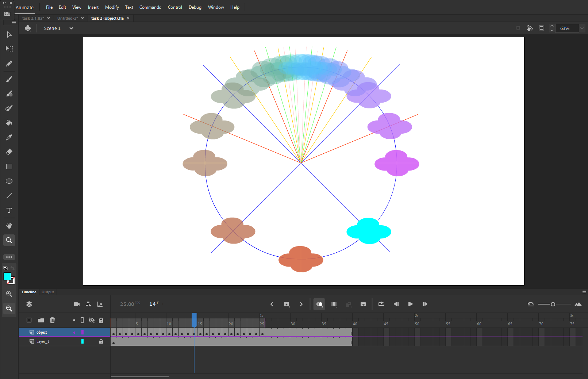This screenshot has height=379, width=588.
Task: Select the object layer
Action: pyautogui.click(x=65, y=332)
